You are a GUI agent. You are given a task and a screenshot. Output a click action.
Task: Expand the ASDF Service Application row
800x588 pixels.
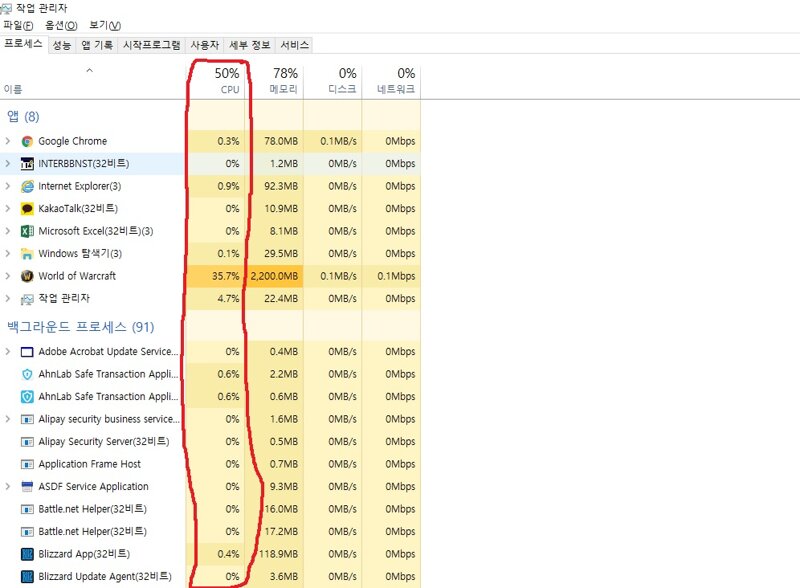point(8,486)
